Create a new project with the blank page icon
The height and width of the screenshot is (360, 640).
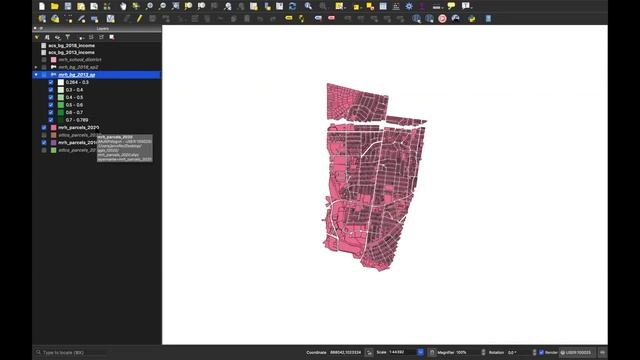42,6
